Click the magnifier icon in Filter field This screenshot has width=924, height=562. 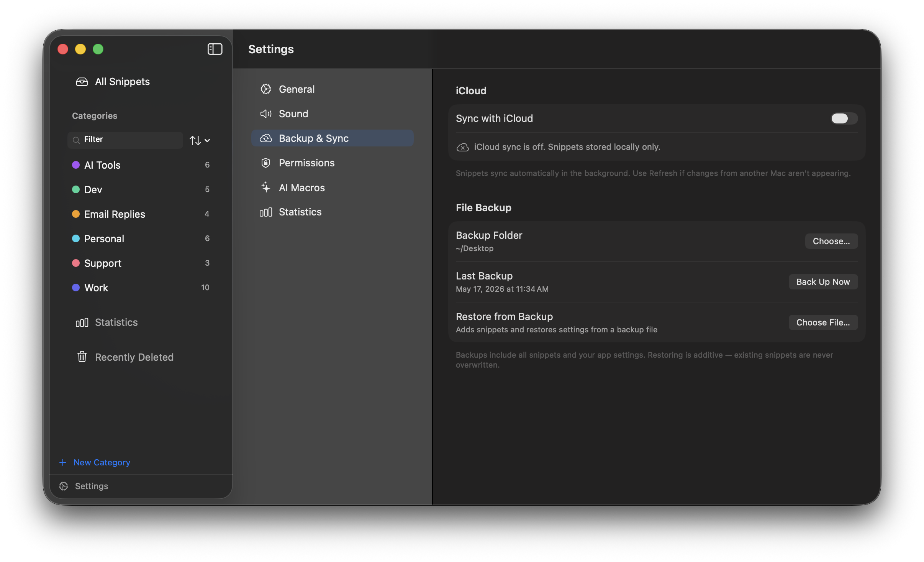(x=76, y=140)
